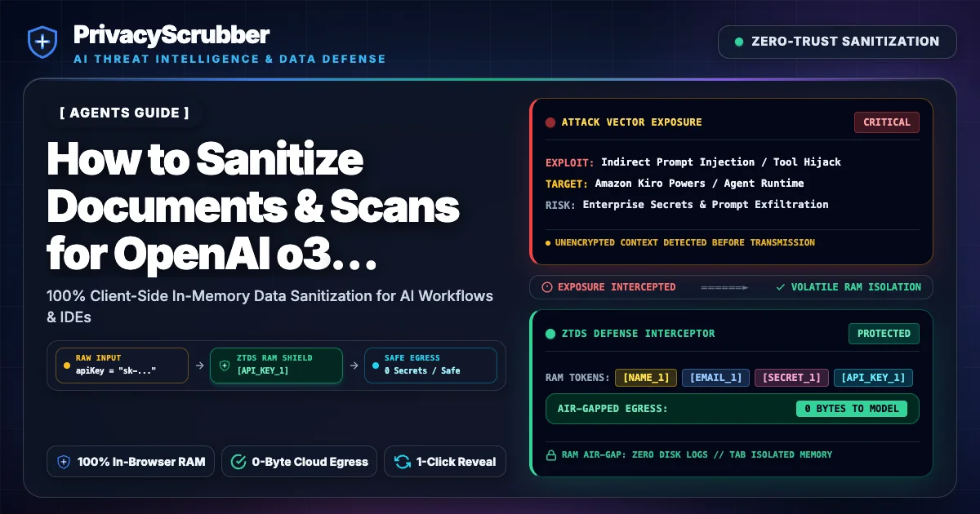Click the SAFE EGRESS flow box
The image size is (980, 514).
click(430, 366)
